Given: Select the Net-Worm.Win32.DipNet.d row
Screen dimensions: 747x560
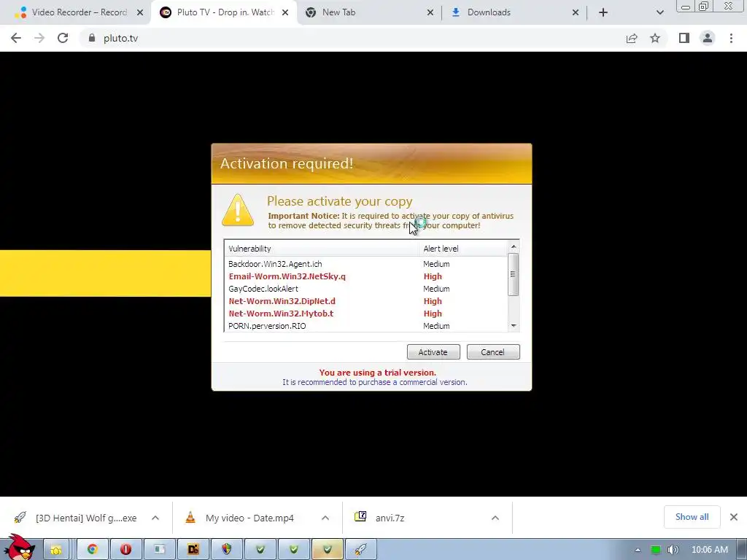Looking at the screenshot, I should [366, 301].
